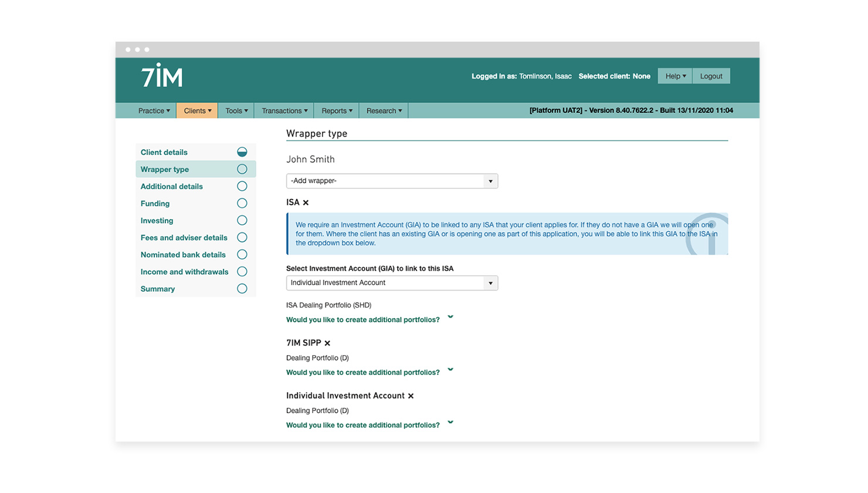Click additional portfolios question under 7IM SIPP
The height and width of the screenshot is (493, 868).
coord(363,373)
